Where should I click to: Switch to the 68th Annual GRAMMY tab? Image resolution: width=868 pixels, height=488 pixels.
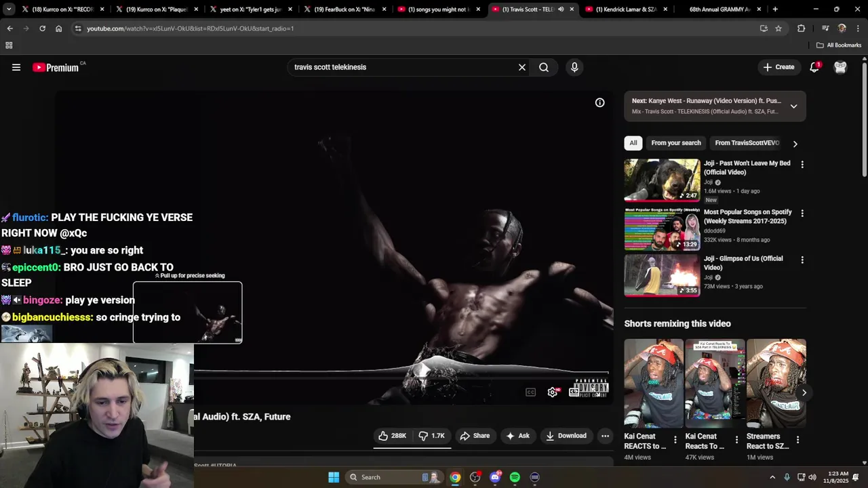(x=719, y=9)
